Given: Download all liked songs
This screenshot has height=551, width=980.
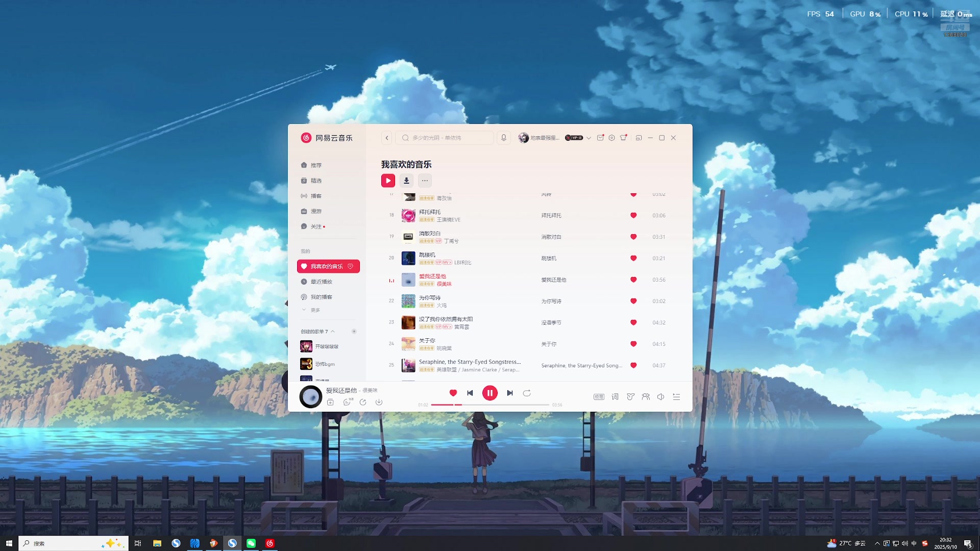Looking at the screenshot, I should pos(406,180).
